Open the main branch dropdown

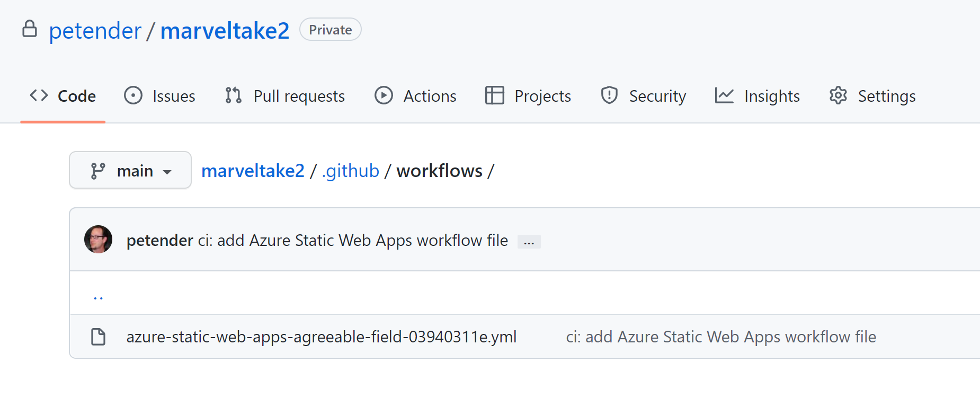pyautogui.click(x=130, y=170)
